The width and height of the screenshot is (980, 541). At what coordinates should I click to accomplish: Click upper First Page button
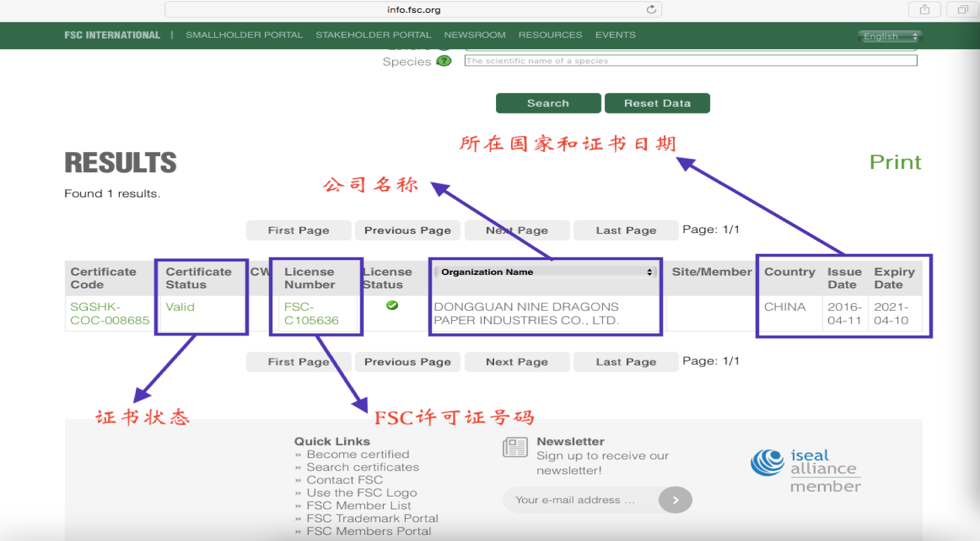[x=299, y=230]
